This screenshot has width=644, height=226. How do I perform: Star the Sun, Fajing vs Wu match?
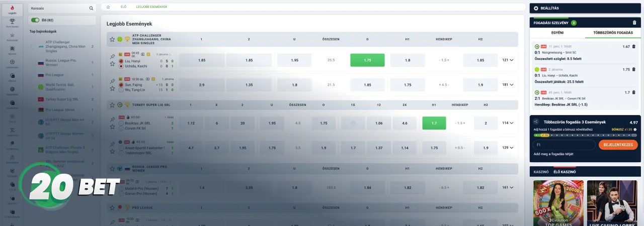pyautogui.click(x=112, y=89)
